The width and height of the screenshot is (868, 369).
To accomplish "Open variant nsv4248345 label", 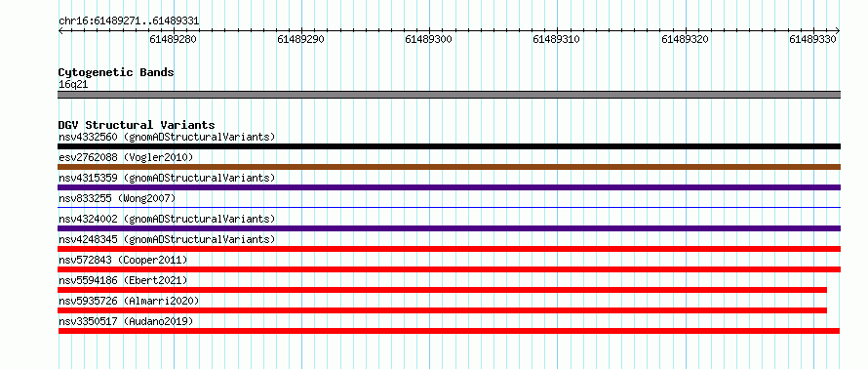I will [167, 239].
